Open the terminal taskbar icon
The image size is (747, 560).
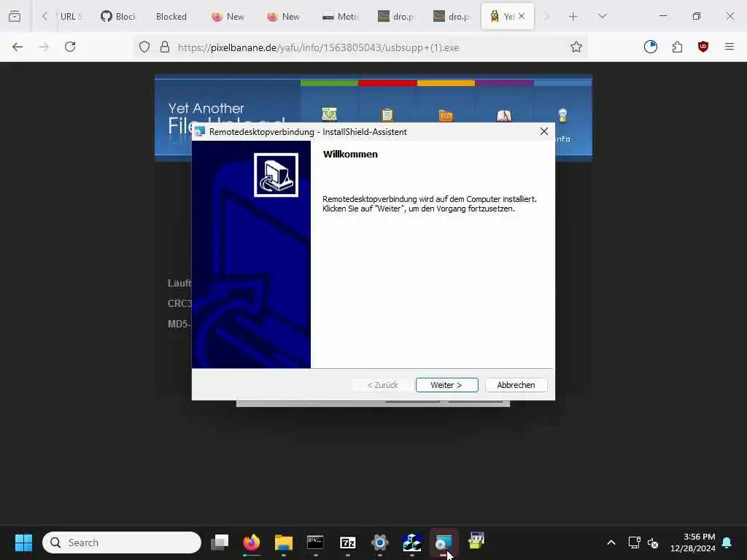(315, 542)
